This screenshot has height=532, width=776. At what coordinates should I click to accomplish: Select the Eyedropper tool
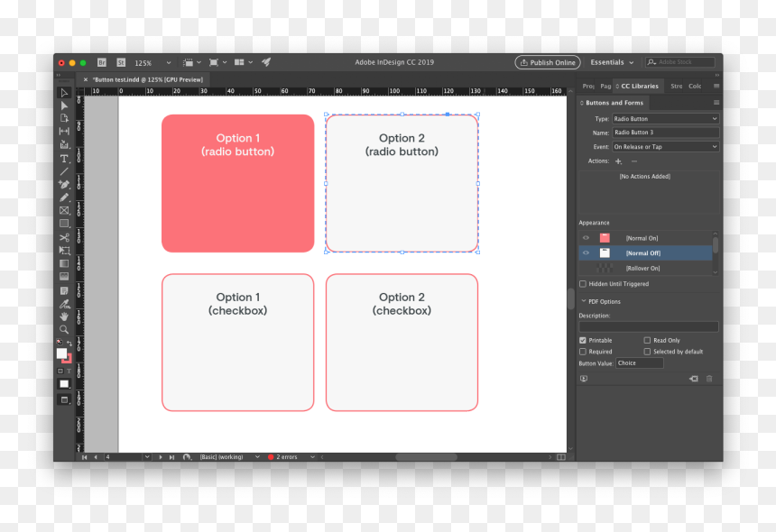coord(64,304)
